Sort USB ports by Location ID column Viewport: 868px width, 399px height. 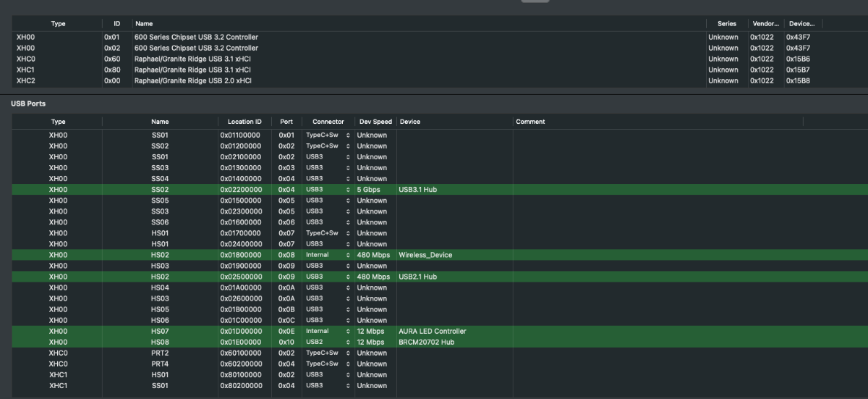point(244,122)
